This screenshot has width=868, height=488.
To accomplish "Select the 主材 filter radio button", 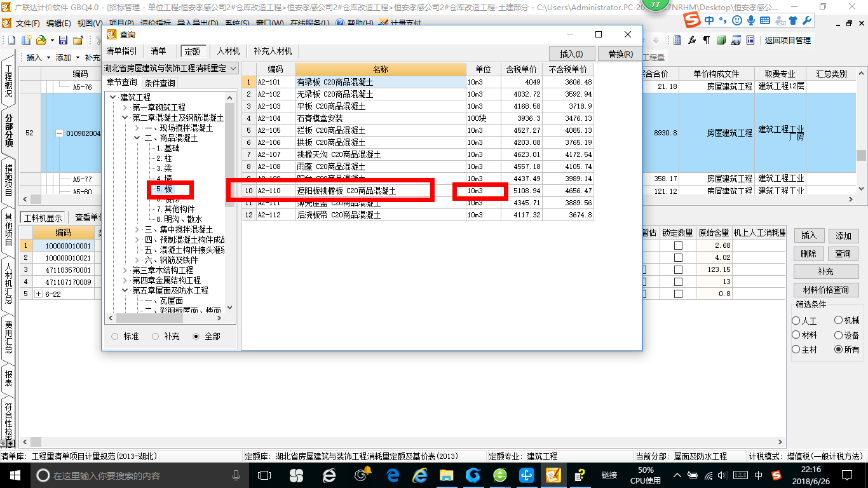I will coord(796,349).
